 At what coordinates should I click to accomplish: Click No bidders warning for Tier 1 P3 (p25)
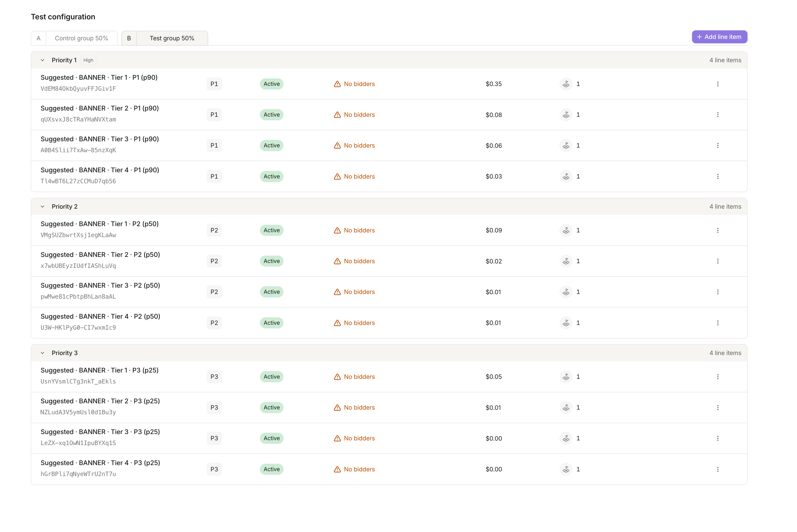[x=354, y=377]
